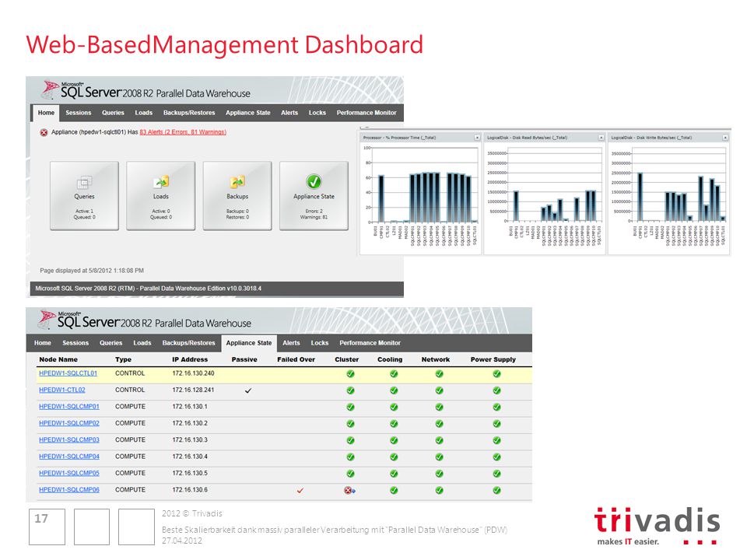Viewport: 747px width, 560px height.
Task: Click Cluster status icon for HPEDW1-SQLCMP02
Action: (x=351, y=424)
